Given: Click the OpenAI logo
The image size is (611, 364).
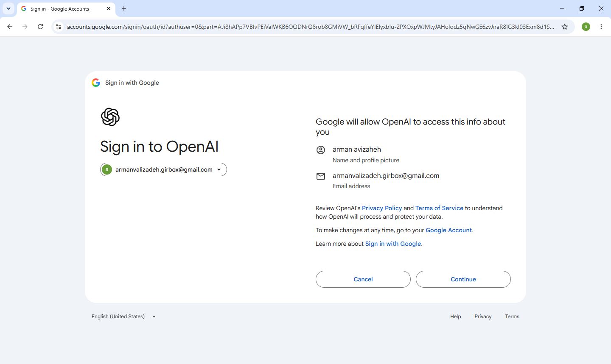Looking at the screenshot, I should [110, 117].
